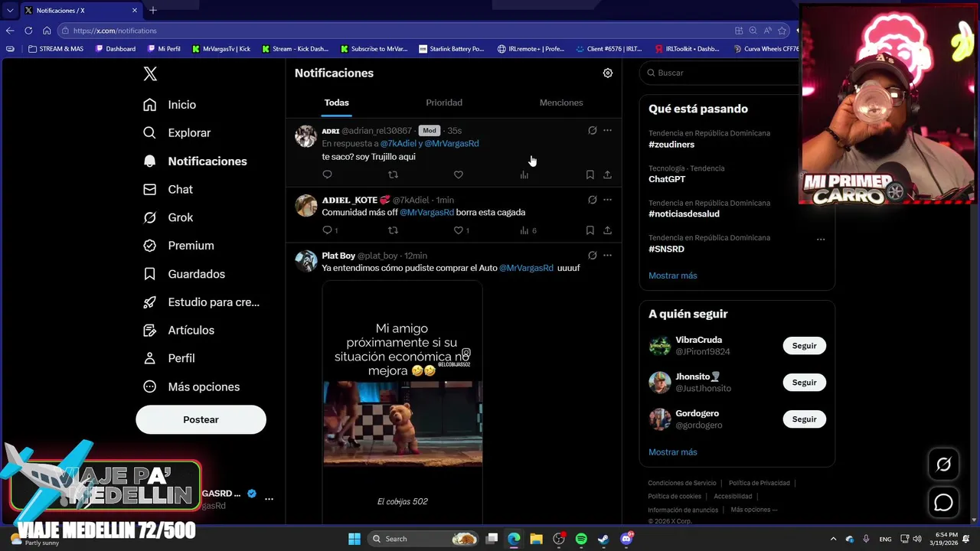Reply to ADIEL_KOTE's tweet
980x551 pixels.
coord(329,230)
